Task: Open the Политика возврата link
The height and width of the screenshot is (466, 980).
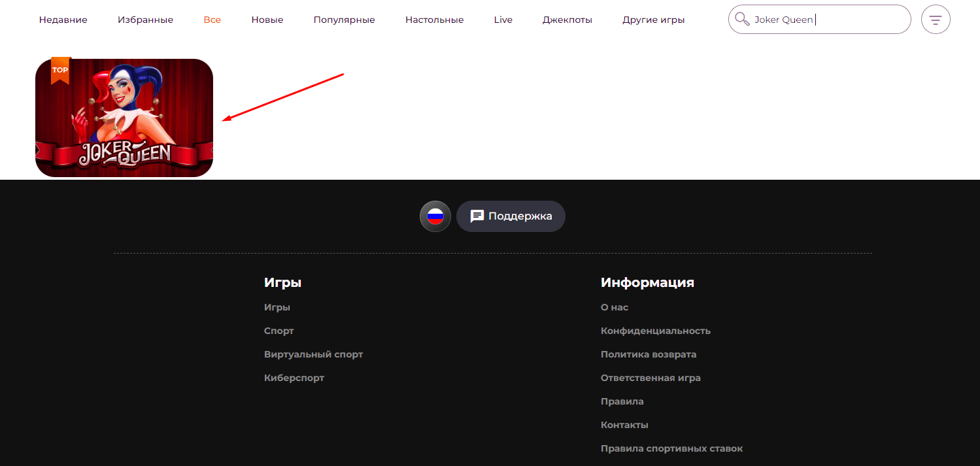Action: (649, 354)
